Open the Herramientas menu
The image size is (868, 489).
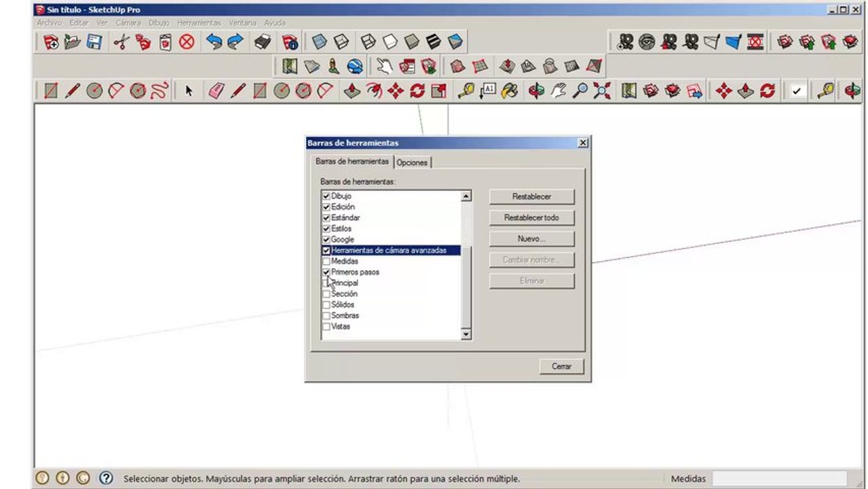pyautogui.click(x=199, y=22)
